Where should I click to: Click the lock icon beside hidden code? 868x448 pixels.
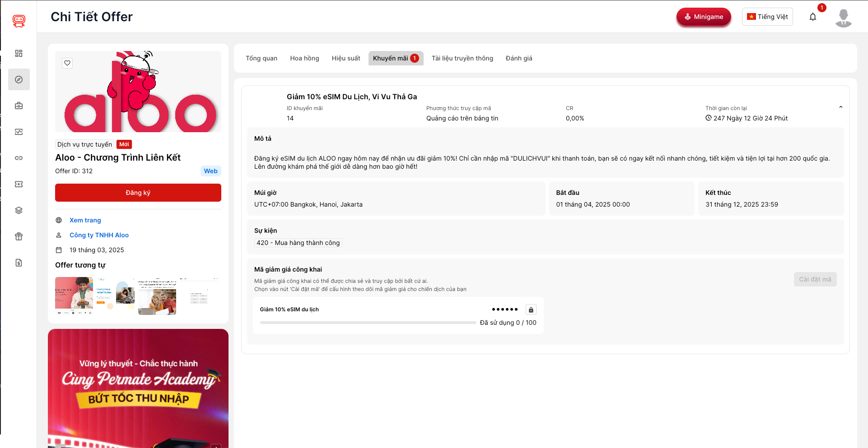[531, 309]
